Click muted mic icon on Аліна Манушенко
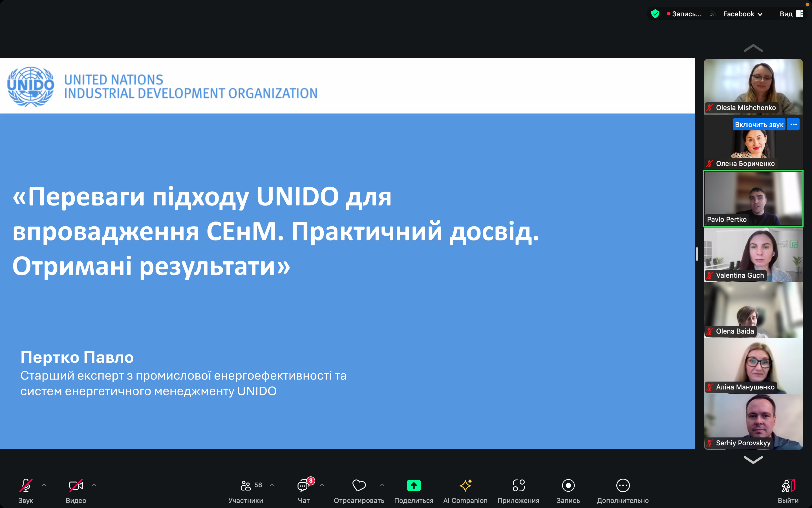 (x=710, y=387)
